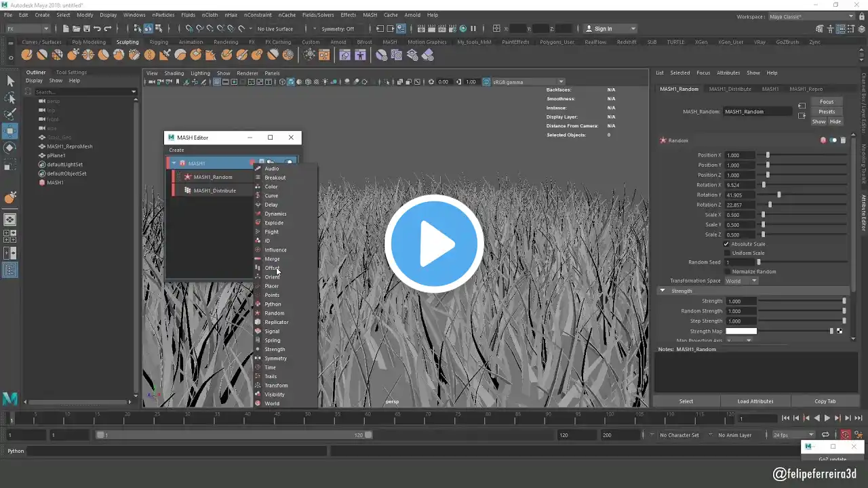Select the Paint Select tool in toolbox
The width and height of the screenshot is (868, 488).
click(x=10, y=115)
